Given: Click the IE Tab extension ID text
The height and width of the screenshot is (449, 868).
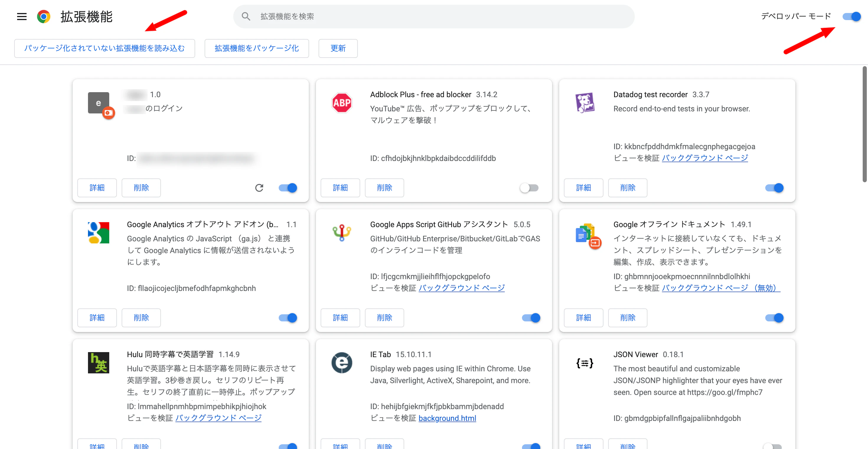Looking at the screenshot, I should pos(437,406).
